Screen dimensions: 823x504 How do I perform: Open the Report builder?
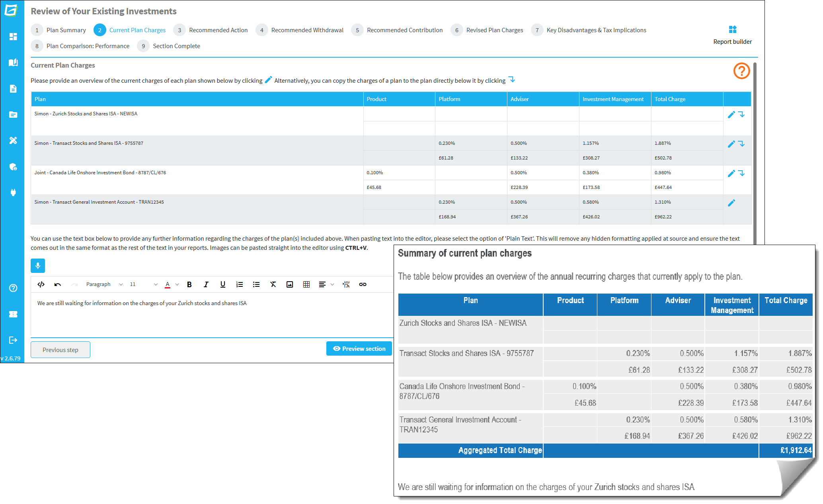click(x=732, y=35)
